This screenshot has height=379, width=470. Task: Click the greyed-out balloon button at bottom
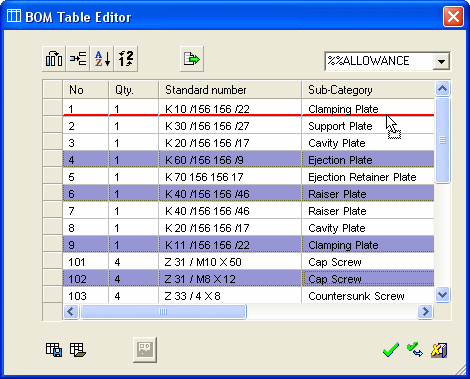click(x=145, y=350)
